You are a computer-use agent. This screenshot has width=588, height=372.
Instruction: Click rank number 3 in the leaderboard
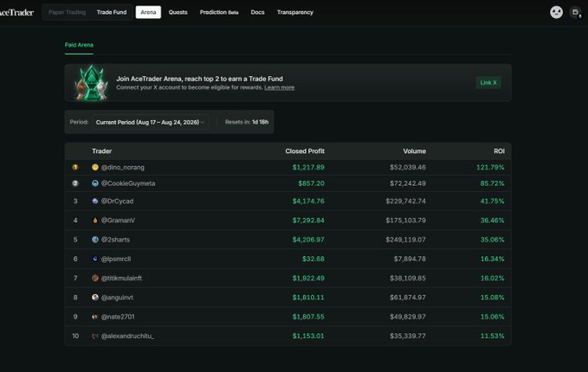[x=75, y=202]
